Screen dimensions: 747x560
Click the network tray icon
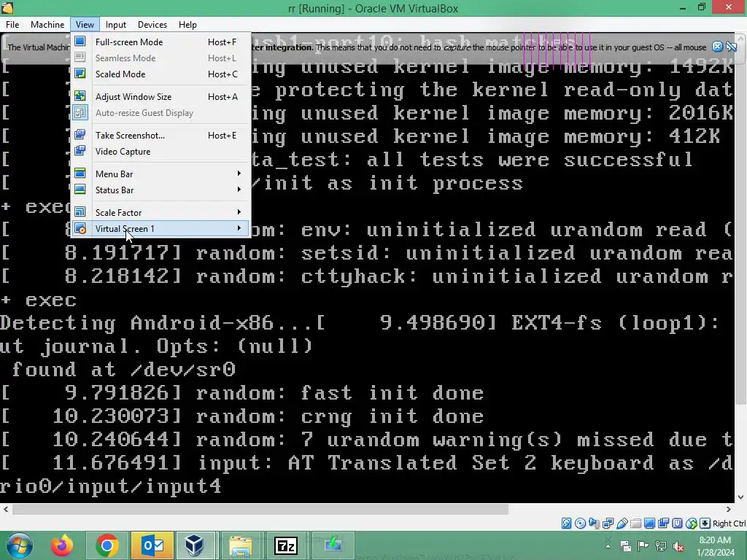click(661, 545)
